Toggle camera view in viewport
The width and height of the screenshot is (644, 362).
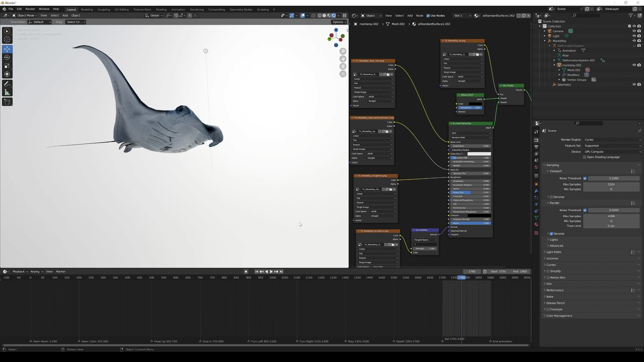[x=343, y=66]
